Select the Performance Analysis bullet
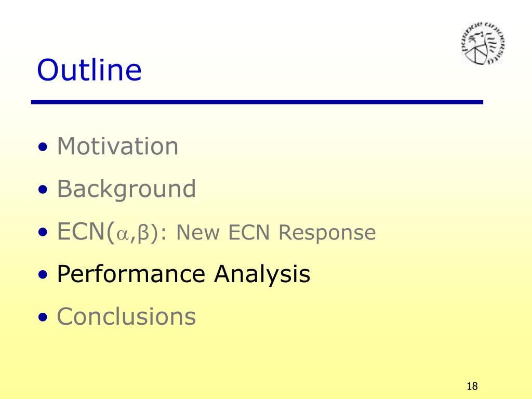Screen dimensions: 532x399 pyautogui.click(x=183, y=274)
